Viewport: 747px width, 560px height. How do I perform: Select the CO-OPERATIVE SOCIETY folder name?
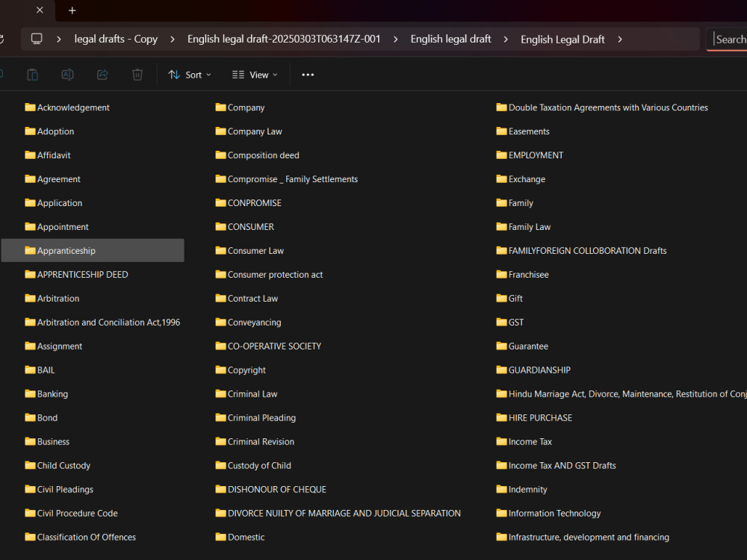point(274,346)
